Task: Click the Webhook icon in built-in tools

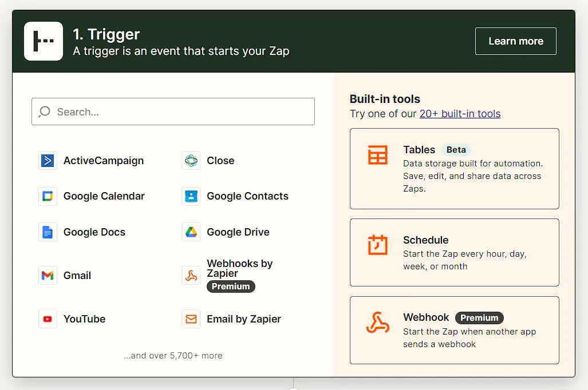Action: pyautogui.click(x=378, y=323)
